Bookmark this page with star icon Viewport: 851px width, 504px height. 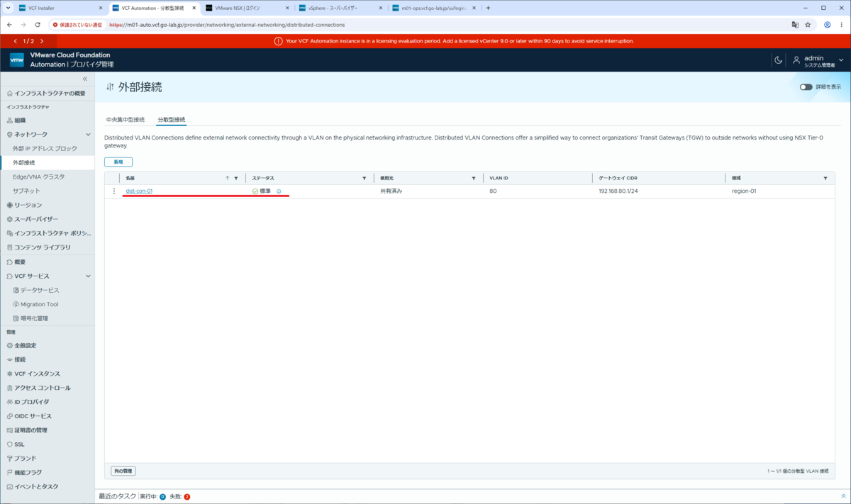808,24
